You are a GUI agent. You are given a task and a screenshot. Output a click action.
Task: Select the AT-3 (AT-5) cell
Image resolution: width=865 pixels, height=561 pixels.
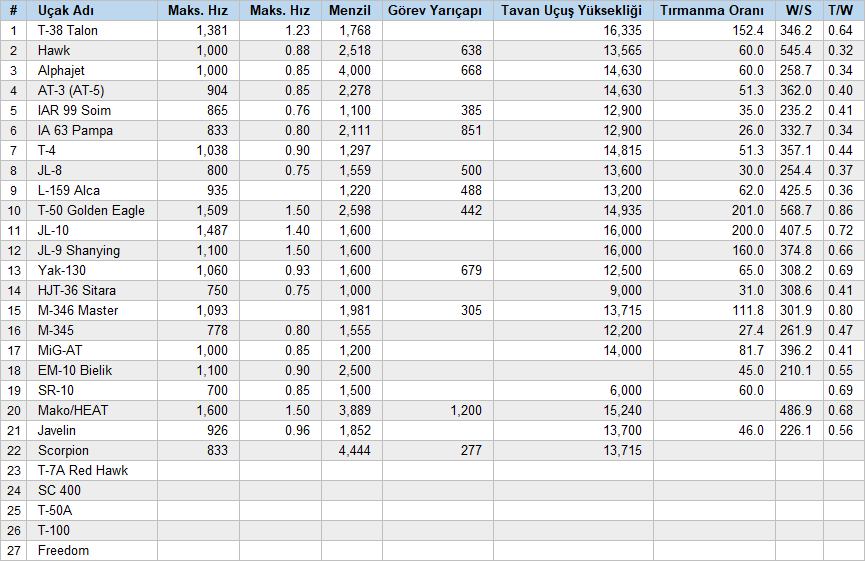92,90
